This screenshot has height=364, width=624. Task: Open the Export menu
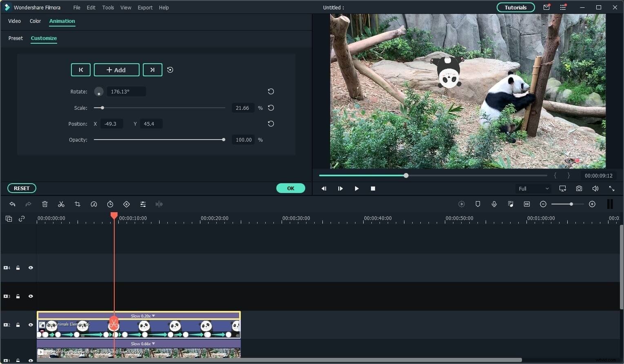coord(145,7)
